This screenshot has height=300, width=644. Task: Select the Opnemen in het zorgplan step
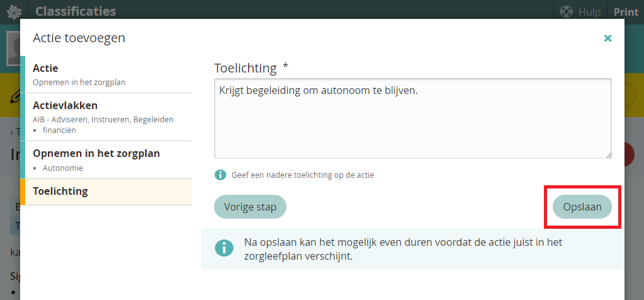click(x=106, y=159)
